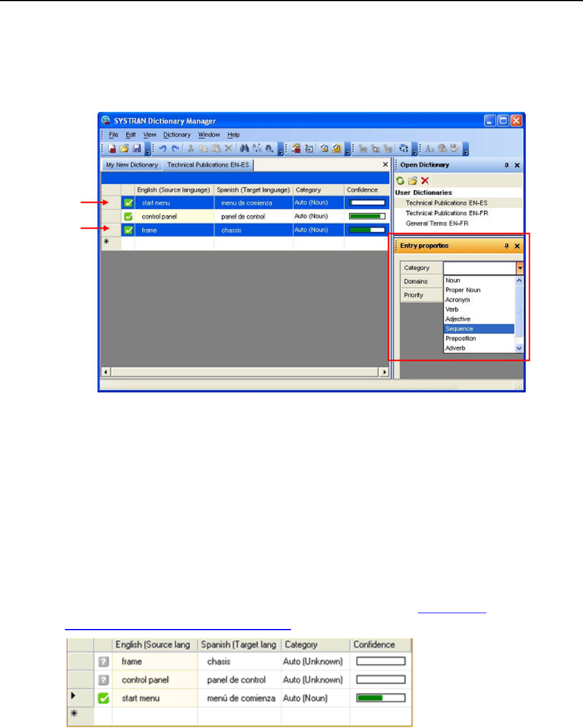
Task: Pin the Entry properties panel
Action: tap(506, 246)
